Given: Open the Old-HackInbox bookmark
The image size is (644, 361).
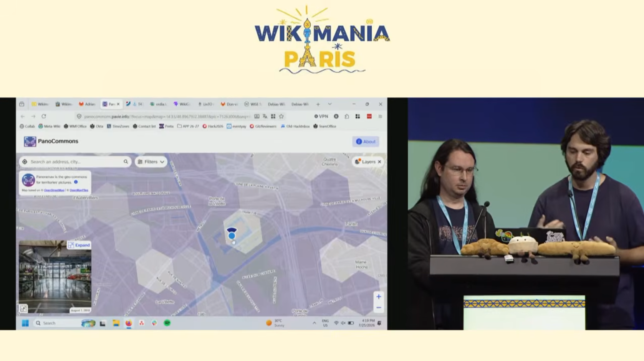Looking at the screenshot, I should pyautogui.click(x=295, y=126).
